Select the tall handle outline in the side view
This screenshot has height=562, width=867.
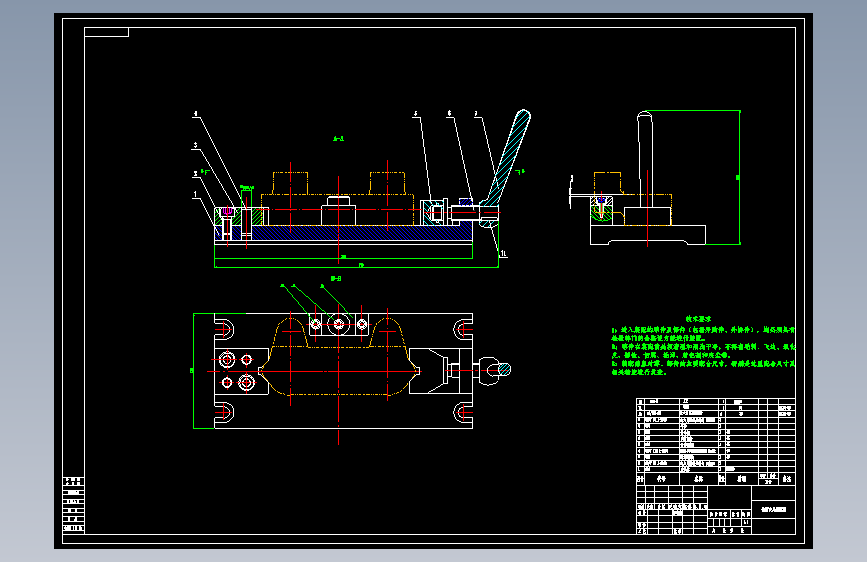[645, 160]
